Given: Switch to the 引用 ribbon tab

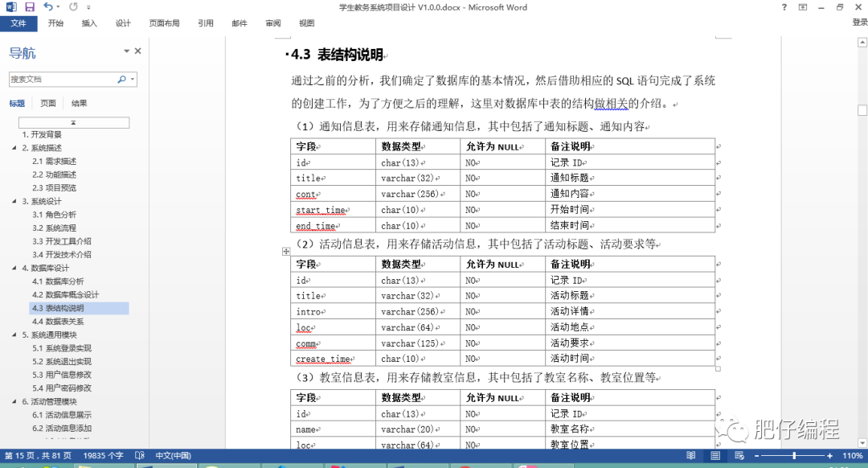Looking at the screenshot, I should point(206,23).
